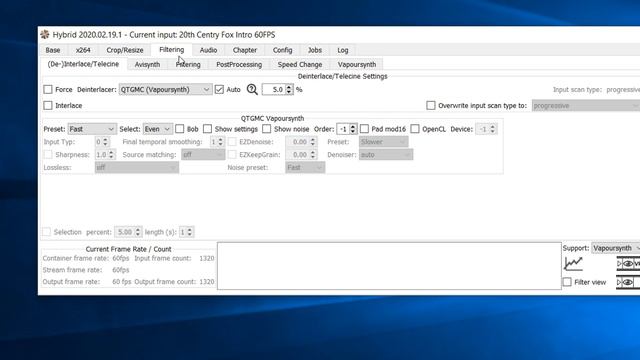Screen dimensions: 640x360
Task: Toggle Show noise checkbox
Action: point(267,129)
